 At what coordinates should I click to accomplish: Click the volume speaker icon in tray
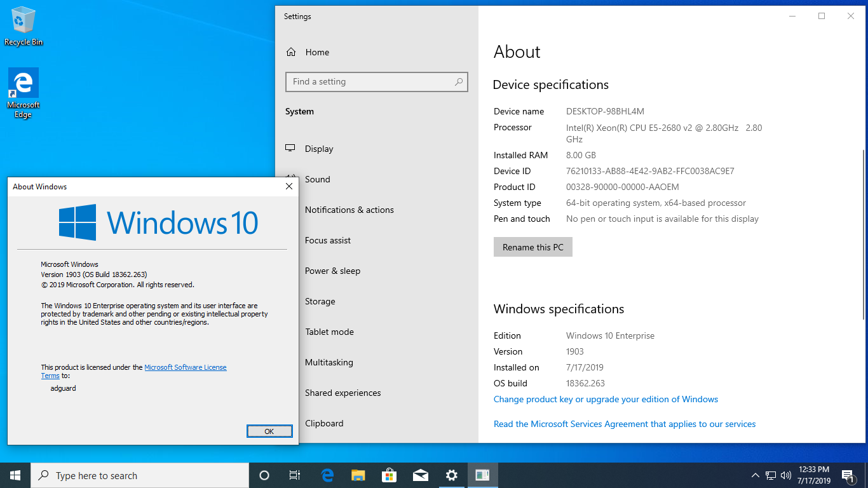[x=786, y=475]
